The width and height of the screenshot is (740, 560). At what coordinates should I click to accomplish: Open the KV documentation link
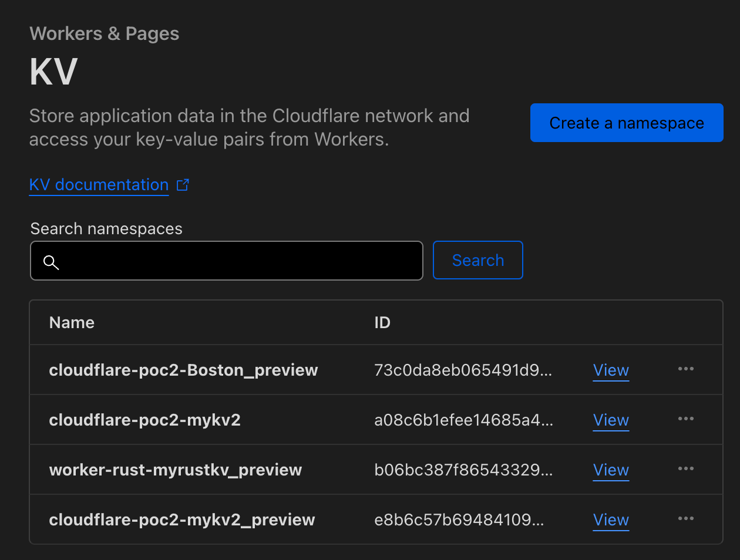click(x=99, y=185)
